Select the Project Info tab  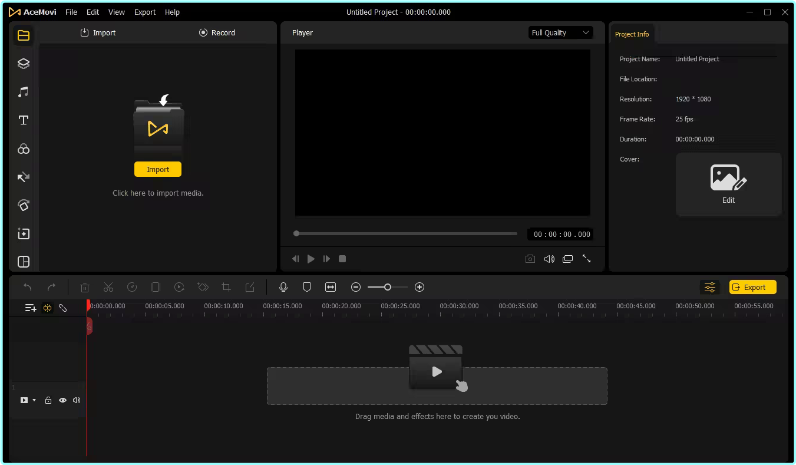pyautogui.click(x=632, y=34)
